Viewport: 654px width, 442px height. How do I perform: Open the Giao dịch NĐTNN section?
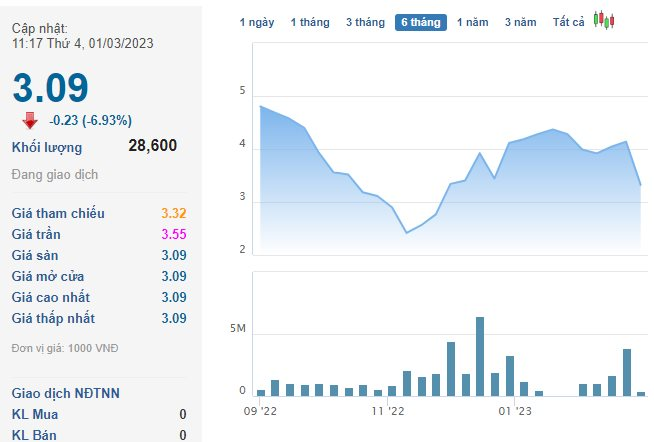[65, 393]
